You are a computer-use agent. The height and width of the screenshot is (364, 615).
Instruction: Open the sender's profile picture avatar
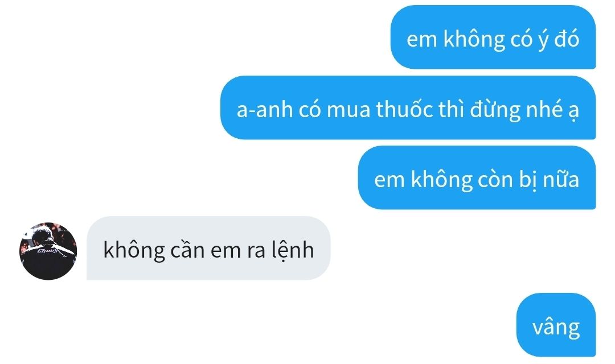(x=48, y=251)
